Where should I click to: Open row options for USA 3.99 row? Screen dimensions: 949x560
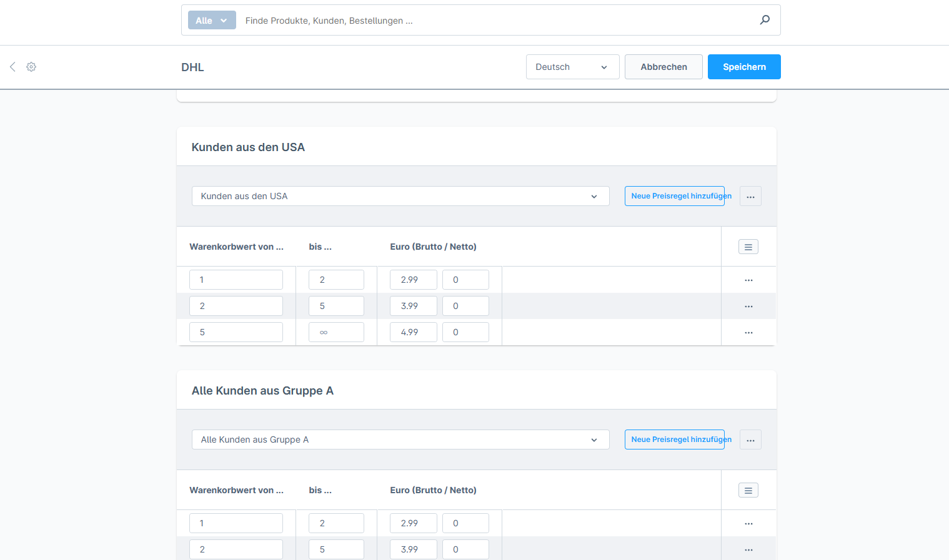pos(748,307)
